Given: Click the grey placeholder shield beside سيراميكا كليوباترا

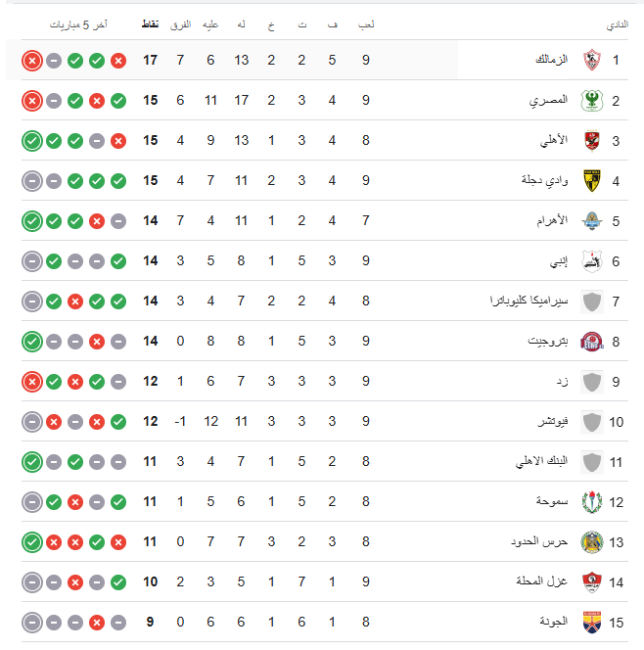Looking at the screenshot, I should [591, 302].
